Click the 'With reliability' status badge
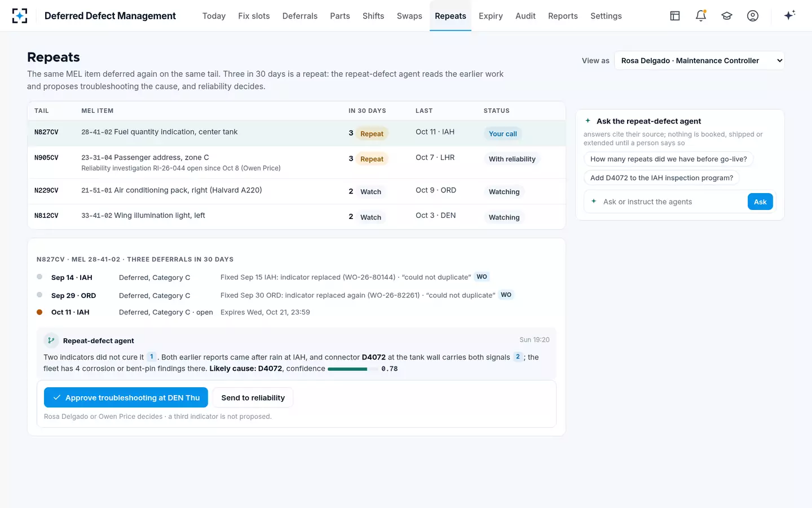 coord(512,159)
